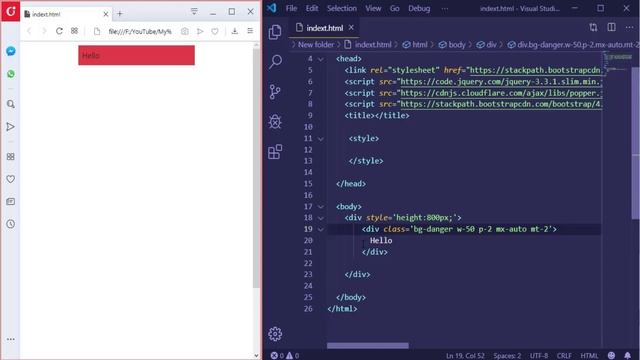Open a new tab in Opera
Viewport: 640px width, 360px height.
click(x=120, y=13)
